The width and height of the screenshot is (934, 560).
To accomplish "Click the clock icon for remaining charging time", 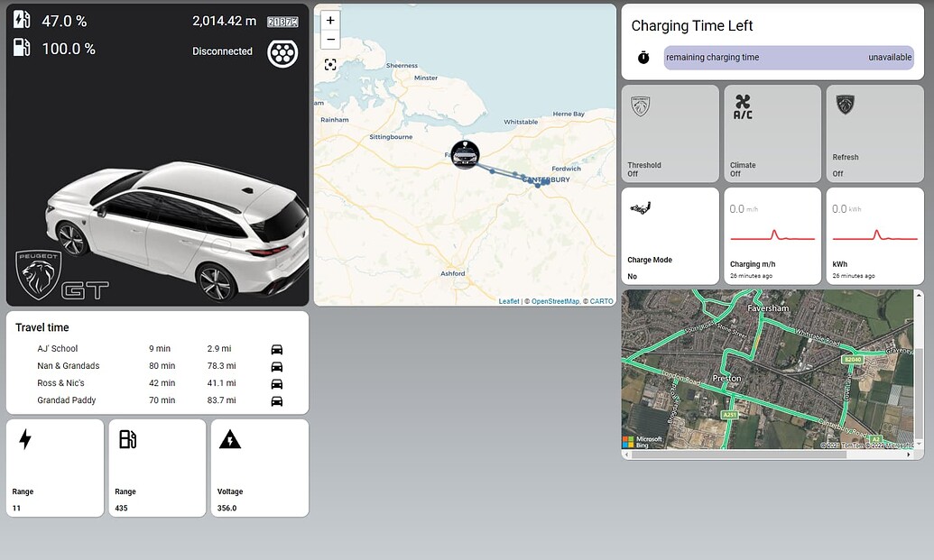I will (643, 57).
